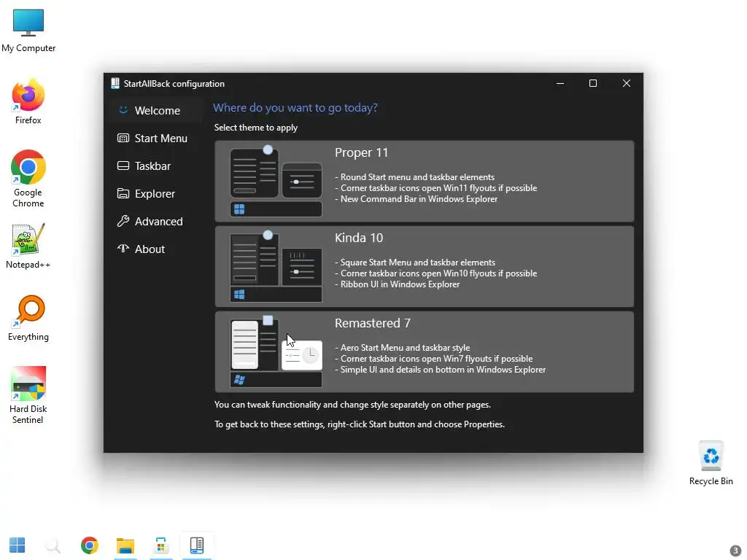Select the Hard Disk Sentinel desktop shortcut
The image size is (747, 560).
coord(28,395)
